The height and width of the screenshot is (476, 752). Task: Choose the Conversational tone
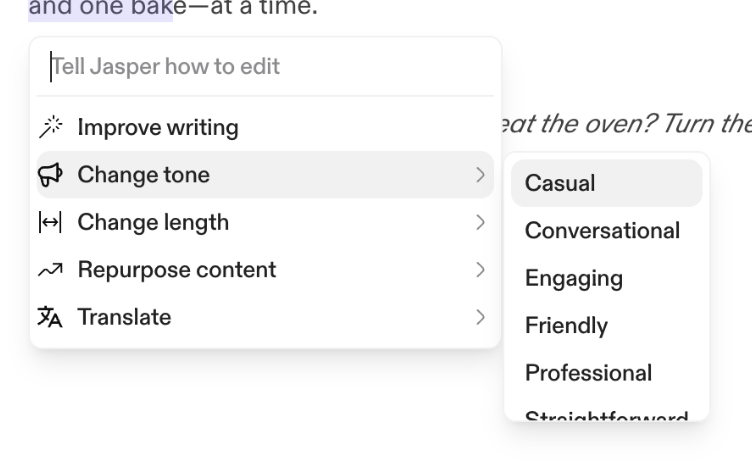point(602,231)
